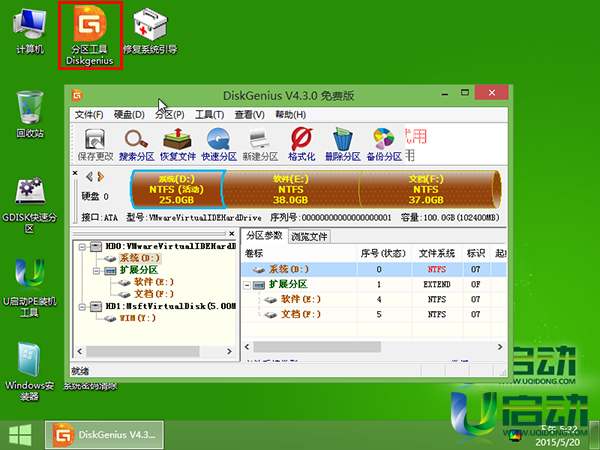This screenshot has height=450, width=600.
Task: Open the Windows安装器 desktop icon
Action: tap(29, 371)
